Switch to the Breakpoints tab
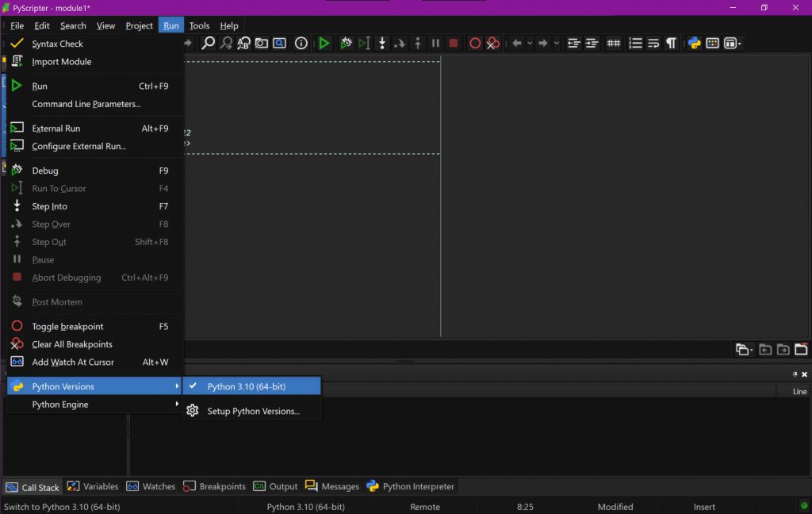812x514 pixels. click(214, 486)
